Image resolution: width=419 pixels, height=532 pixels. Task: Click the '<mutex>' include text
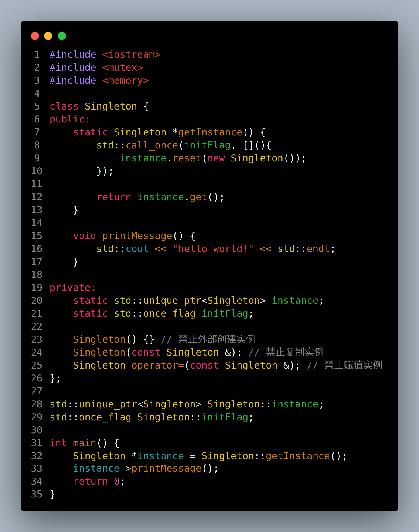[x=122, y=67]
